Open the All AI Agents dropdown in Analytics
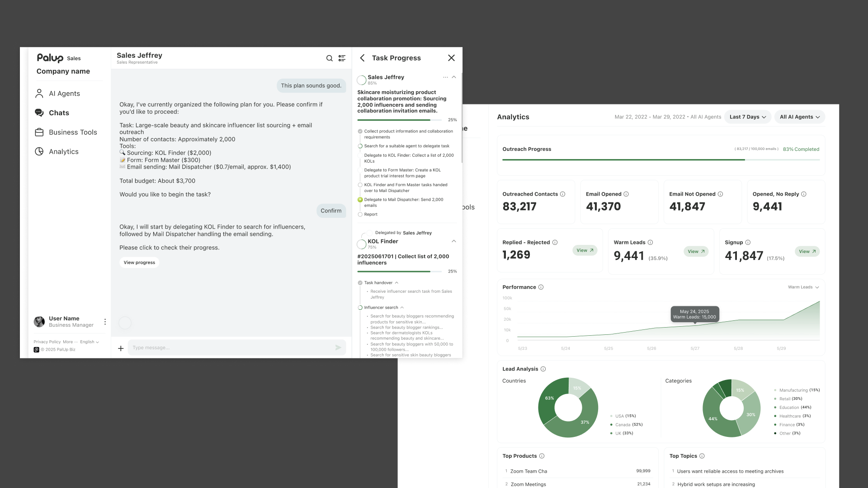868x488 pixels. click(799, 117)
